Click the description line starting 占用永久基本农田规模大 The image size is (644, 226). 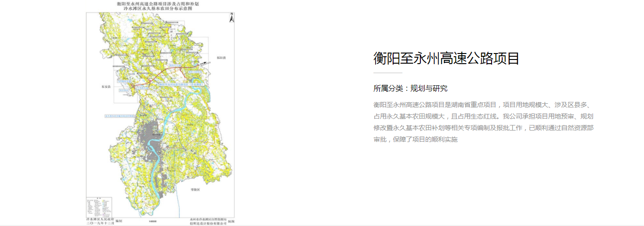(483, 116)
